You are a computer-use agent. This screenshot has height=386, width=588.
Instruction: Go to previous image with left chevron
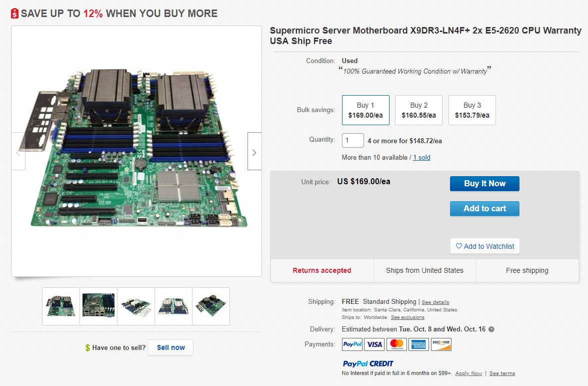(x=18, y=151)
